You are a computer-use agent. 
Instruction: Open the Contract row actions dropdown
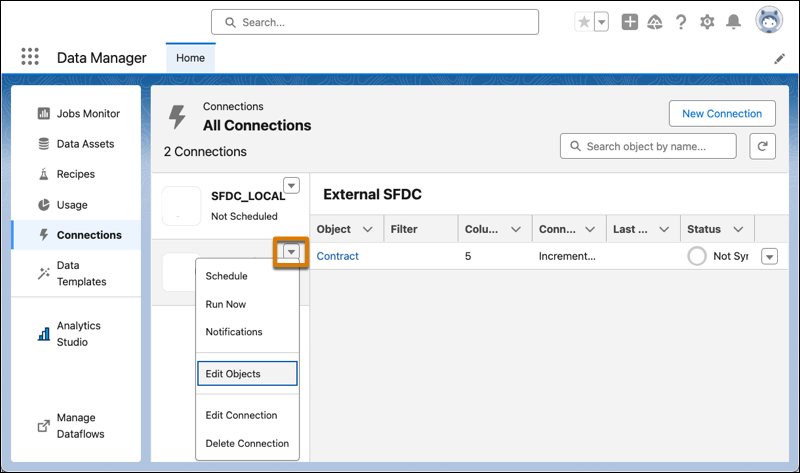(x=769, y=256)
